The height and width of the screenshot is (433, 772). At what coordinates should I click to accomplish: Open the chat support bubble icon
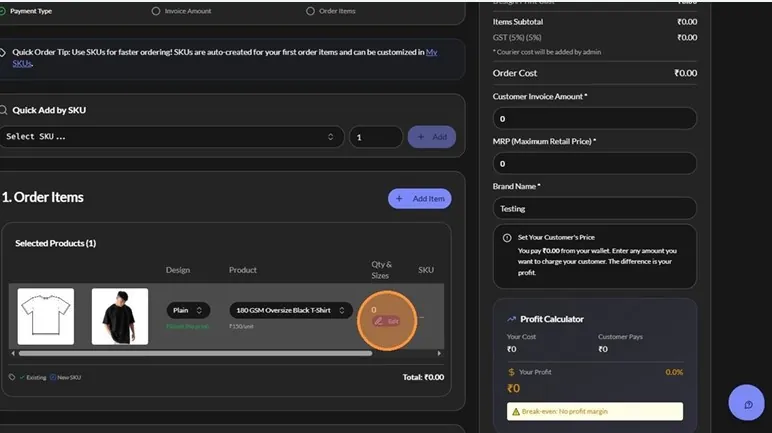click(x=747, y=404)
